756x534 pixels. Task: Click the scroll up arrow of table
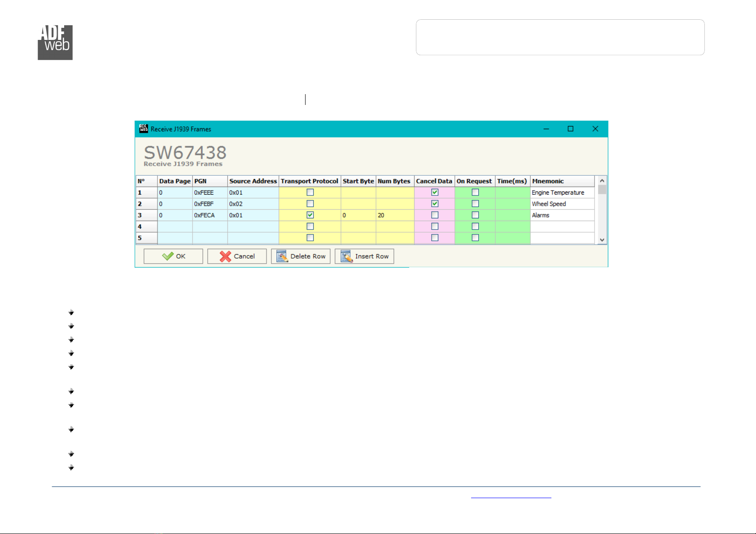pyautogui.click(x=602, y=180)
